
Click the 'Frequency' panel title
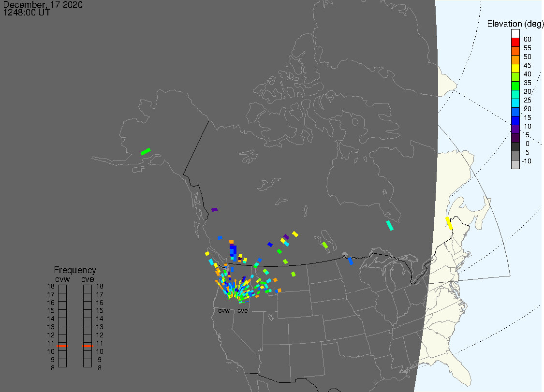[x=75, y=270]
